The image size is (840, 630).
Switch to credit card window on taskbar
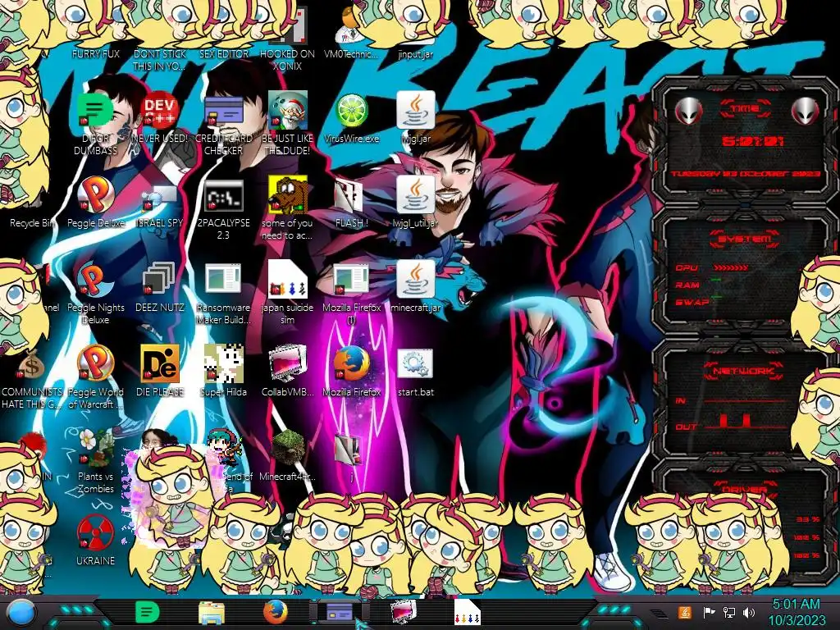(x=340, y=613)
